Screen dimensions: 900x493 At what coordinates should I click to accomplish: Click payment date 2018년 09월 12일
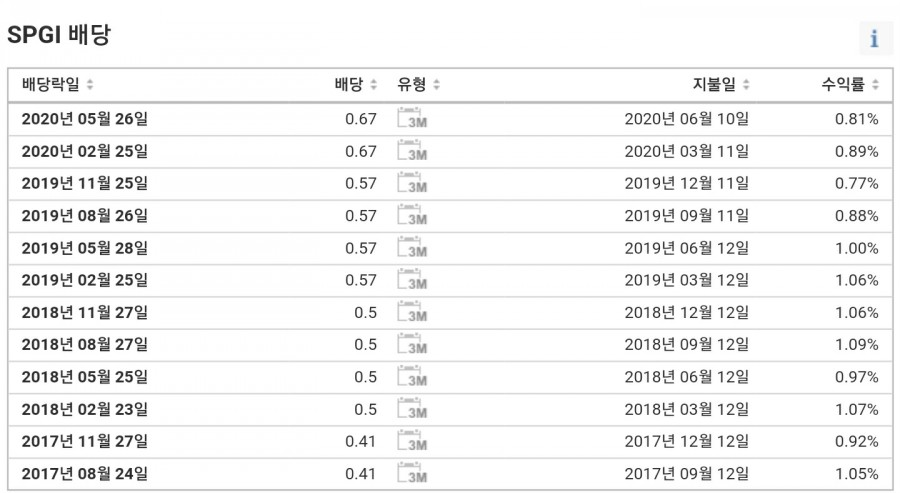tap(687, 344)
